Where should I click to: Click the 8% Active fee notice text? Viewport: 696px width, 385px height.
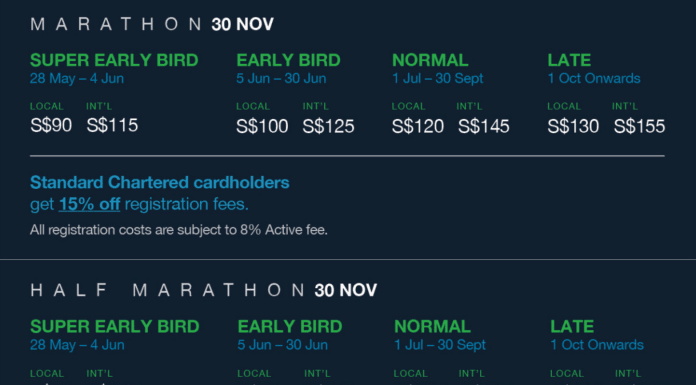(x=179, y=230)
